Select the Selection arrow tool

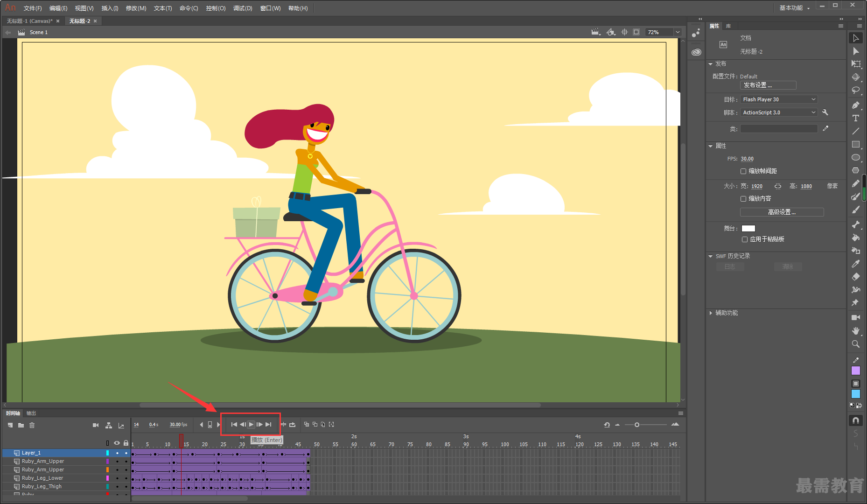pos(856,38)
